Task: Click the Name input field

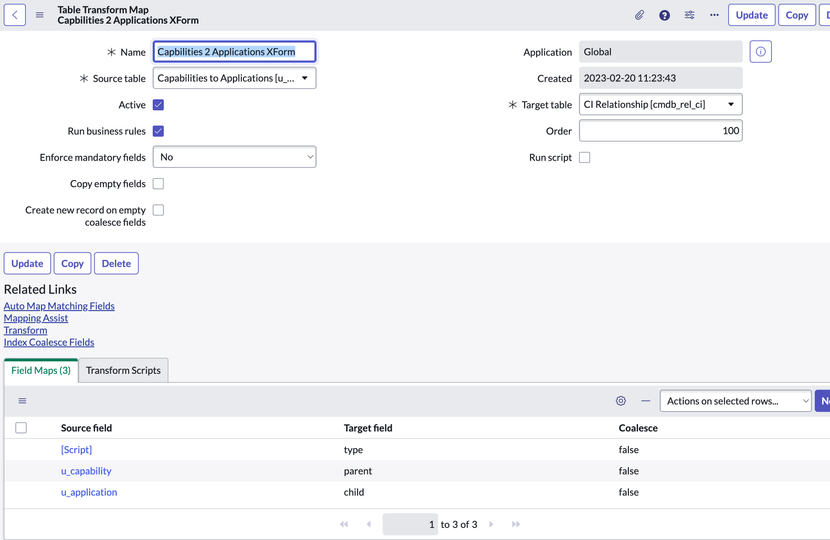Action: click(234, 52)
